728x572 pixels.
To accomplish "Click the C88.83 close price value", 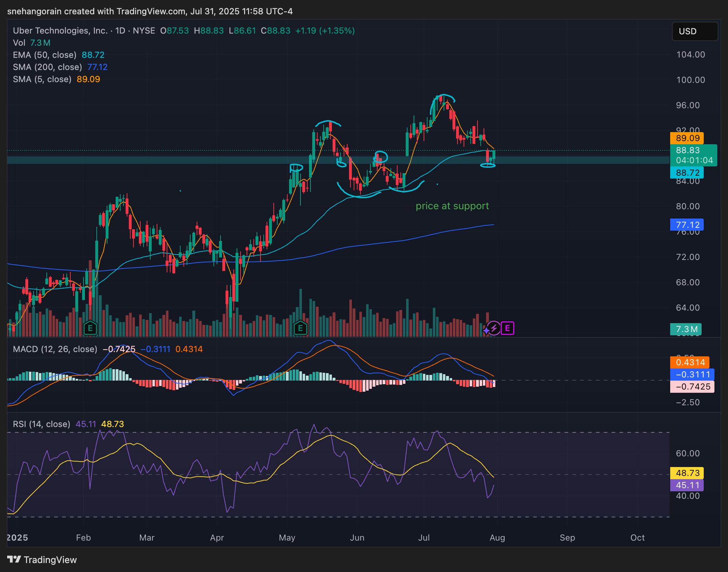I will [x=275, y=31].
